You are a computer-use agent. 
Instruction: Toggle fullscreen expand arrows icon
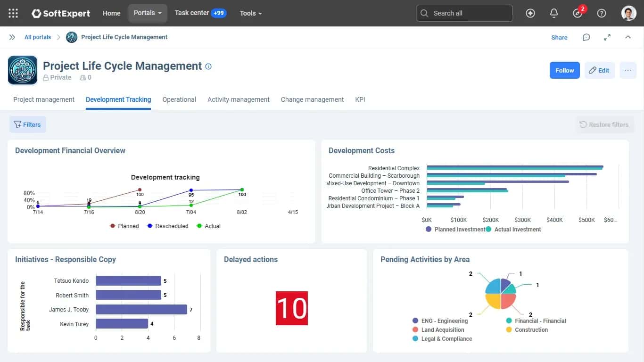(x=607, y=37)
